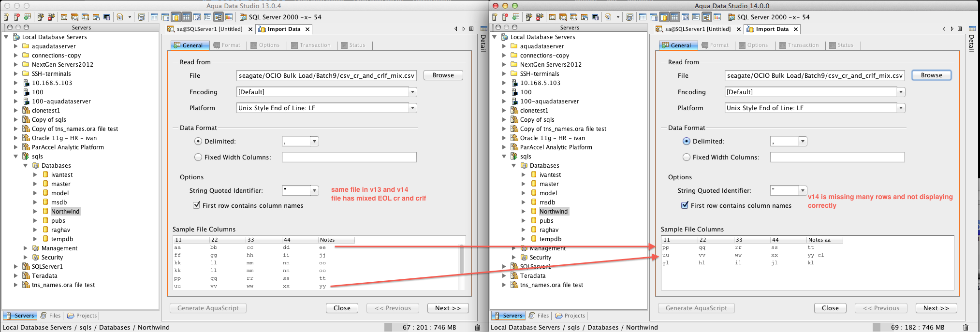Click Close button in 13.0.4 window
The height and width of the screenshot is (332, 980).
342,308
